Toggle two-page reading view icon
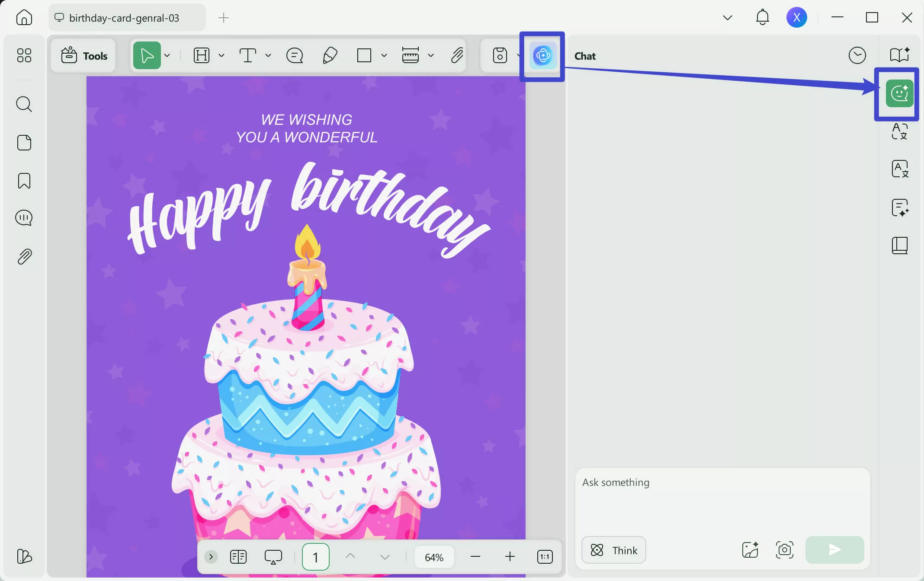This screenshot has width=924, height=581. point(238,557)
